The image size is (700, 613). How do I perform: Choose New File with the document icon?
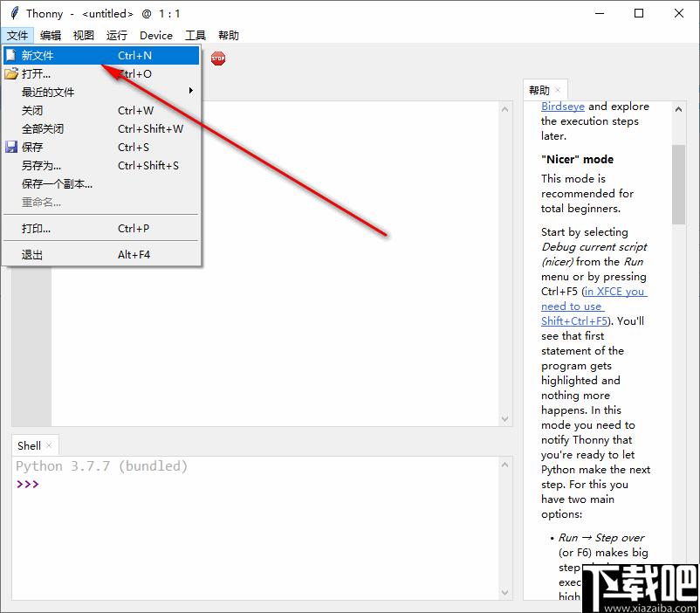[101, 55]
